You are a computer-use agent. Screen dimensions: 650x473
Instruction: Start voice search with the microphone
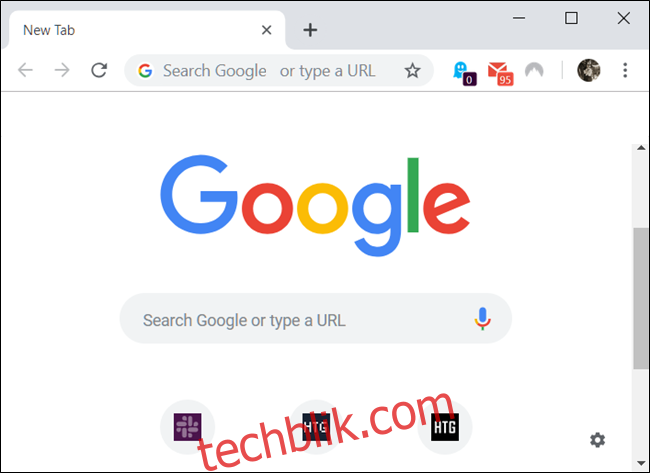point(482,318)
